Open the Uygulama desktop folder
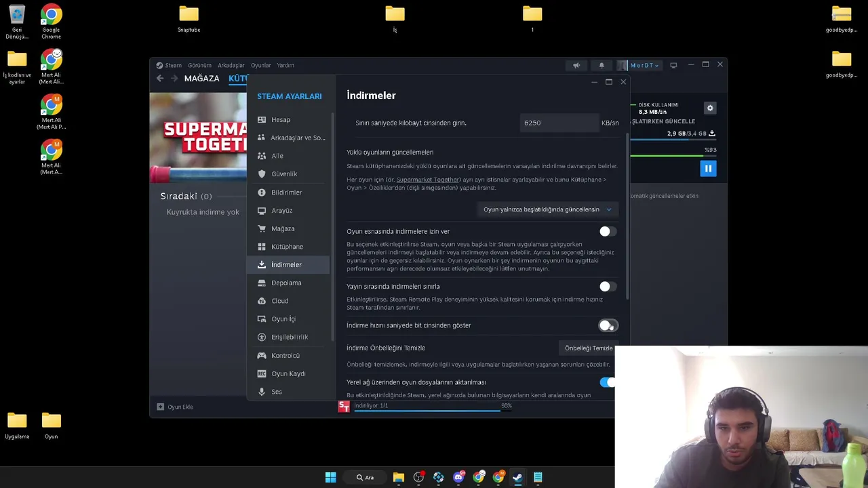Viewport: 868px width, 488px height. 17,426
